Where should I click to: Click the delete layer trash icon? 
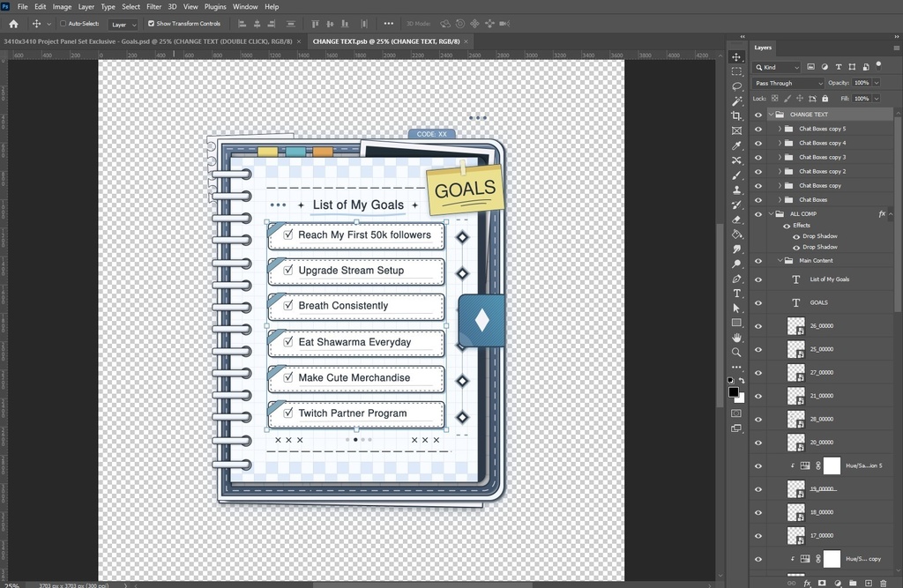coord(883,583)
